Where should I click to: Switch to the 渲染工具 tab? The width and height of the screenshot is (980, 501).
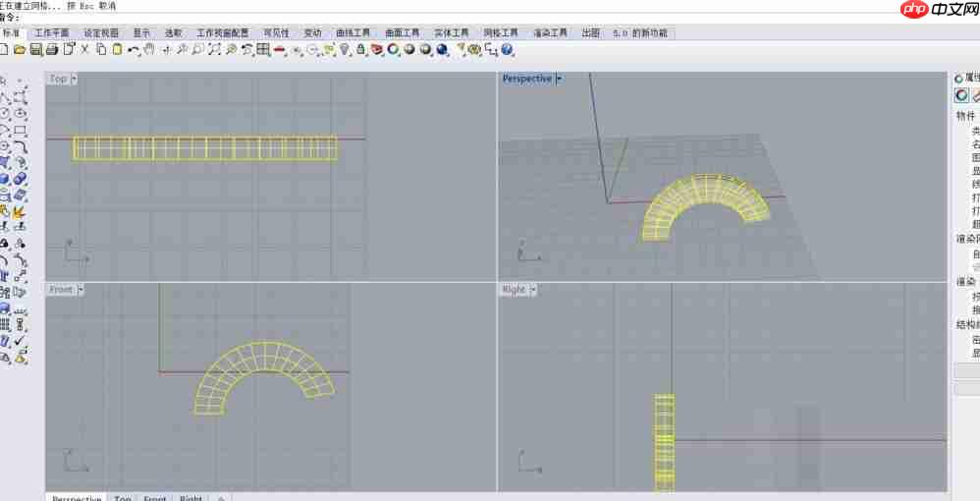550,33
